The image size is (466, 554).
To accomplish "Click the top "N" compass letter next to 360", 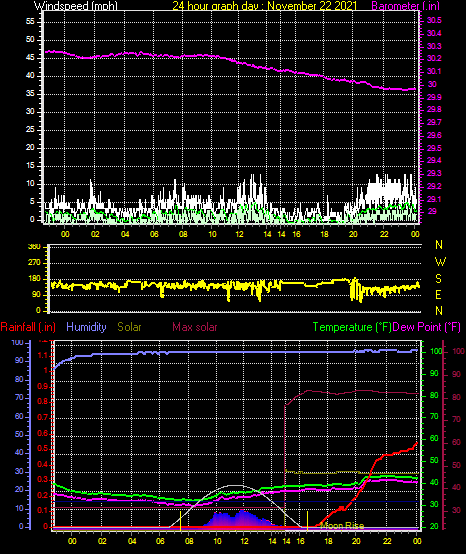I will pyautogui.click(x=439, y=244).
